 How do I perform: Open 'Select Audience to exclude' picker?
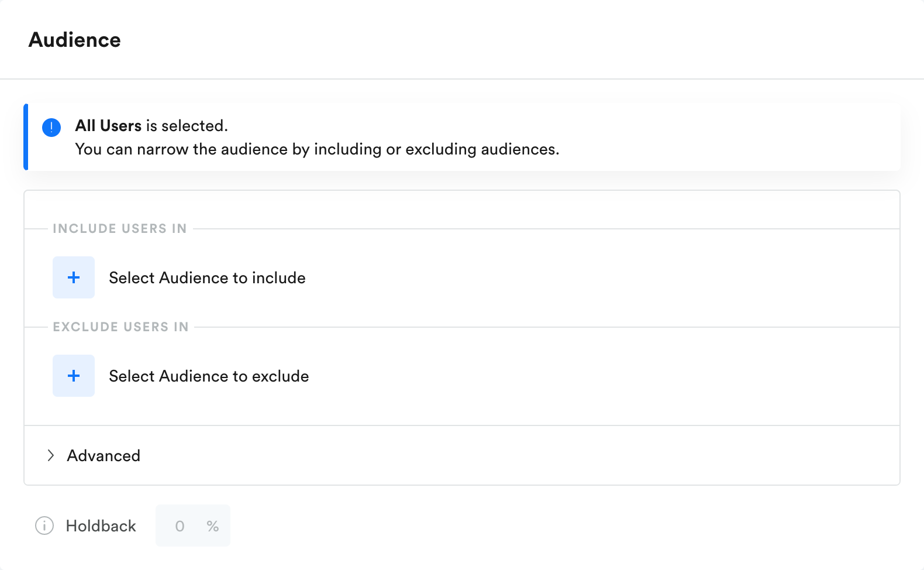[209, 376]
